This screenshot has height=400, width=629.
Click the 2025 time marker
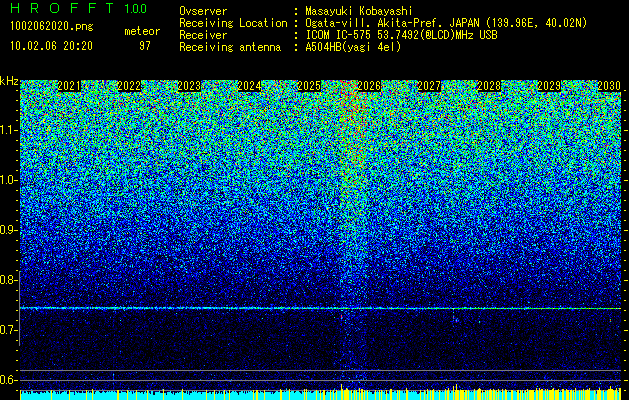click(309, 86)
